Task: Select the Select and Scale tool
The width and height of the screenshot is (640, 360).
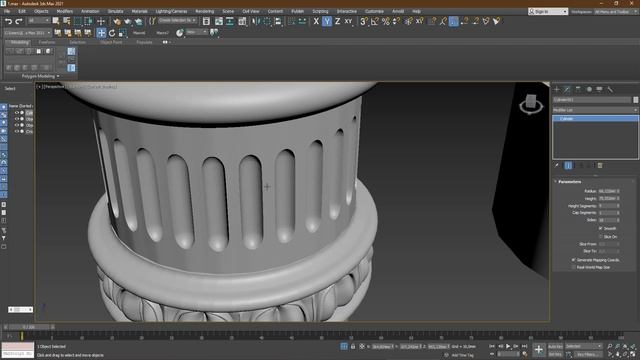Action: [x=122, y=33]
